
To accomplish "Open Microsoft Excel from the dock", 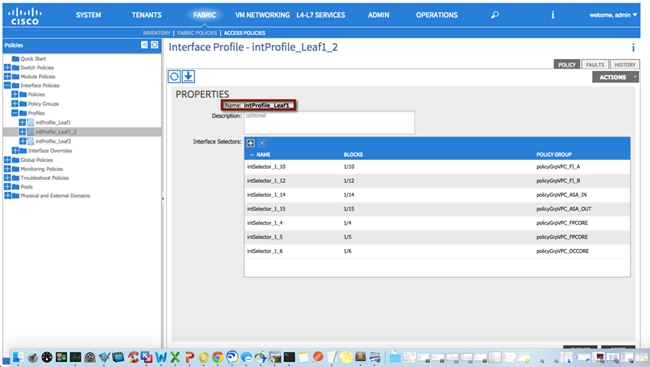I will click(175, 357).
